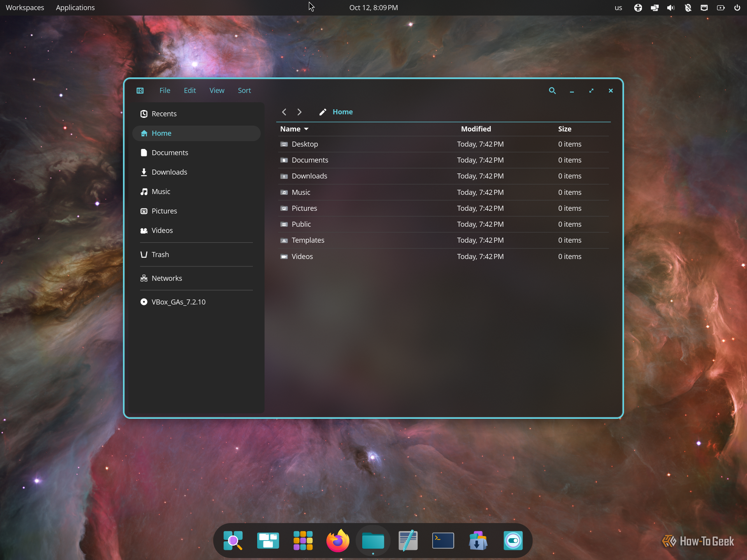Open Recents in the sidebar

pos(196,114)
